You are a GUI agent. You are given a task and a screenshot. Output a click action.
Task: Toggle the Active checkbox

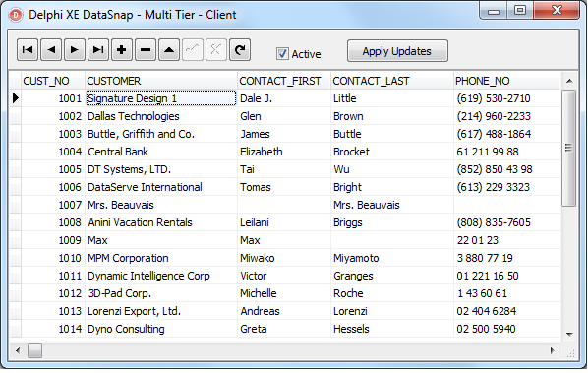[282, 54]
